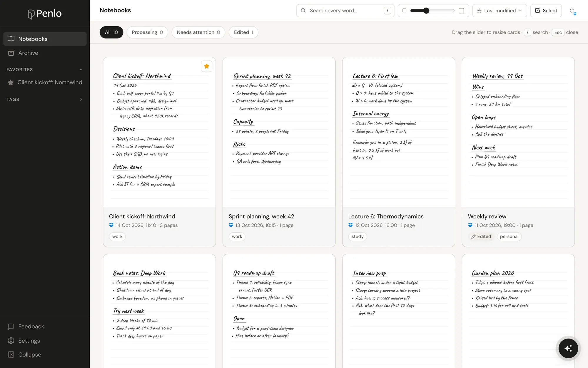Screen dimensions: 588x368
Task: Click the Edited badge on Weekly review
Action: (x=481, y=237)
